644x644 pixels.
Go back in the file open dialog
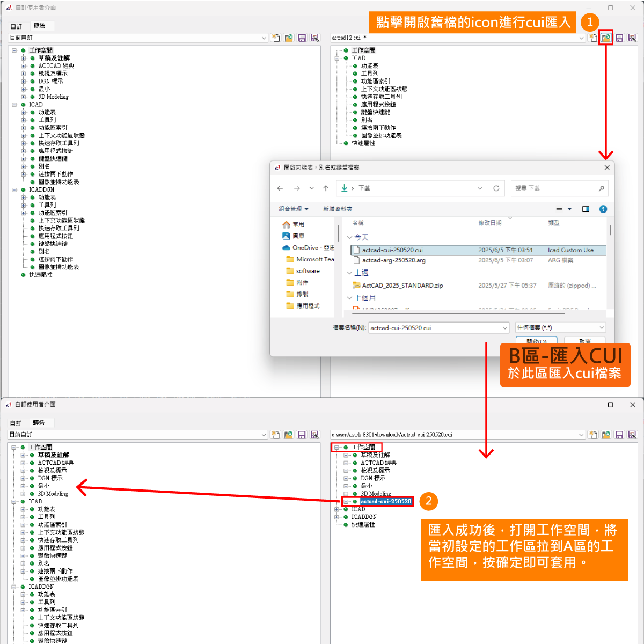click(280, 188)
